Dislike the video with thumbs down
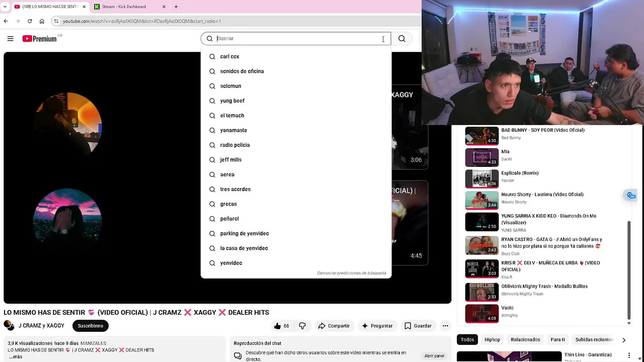Image resolution: width=644 pixels, height=362 pixels. coord(302,326)
